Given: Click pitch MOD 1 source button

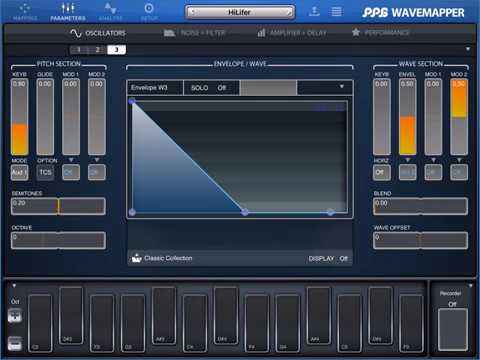Looking at the screenshot, I should coord(71,172).
